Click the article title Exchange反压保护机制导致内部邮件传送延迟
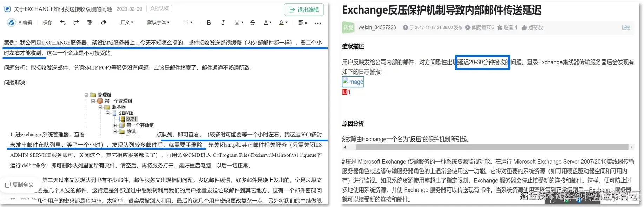Image resolution: width=644 pixels, height=207 pixels. pos(441,10)
